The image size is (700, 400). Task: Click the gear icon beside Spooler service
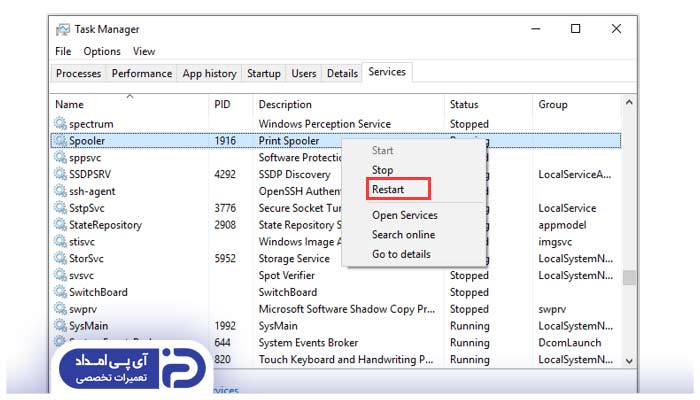[x=60, y=140]
